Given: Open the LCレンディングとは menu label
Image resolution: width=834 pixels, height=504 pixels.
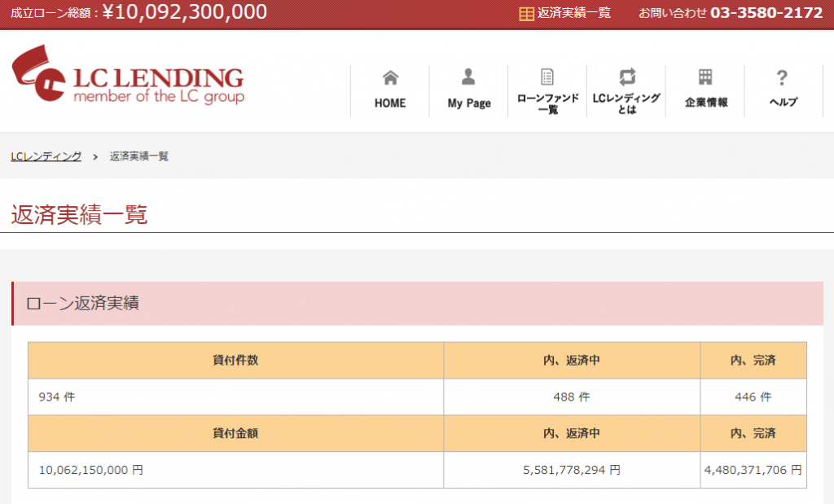Looking at the screenshot, I should coord(626,103).
